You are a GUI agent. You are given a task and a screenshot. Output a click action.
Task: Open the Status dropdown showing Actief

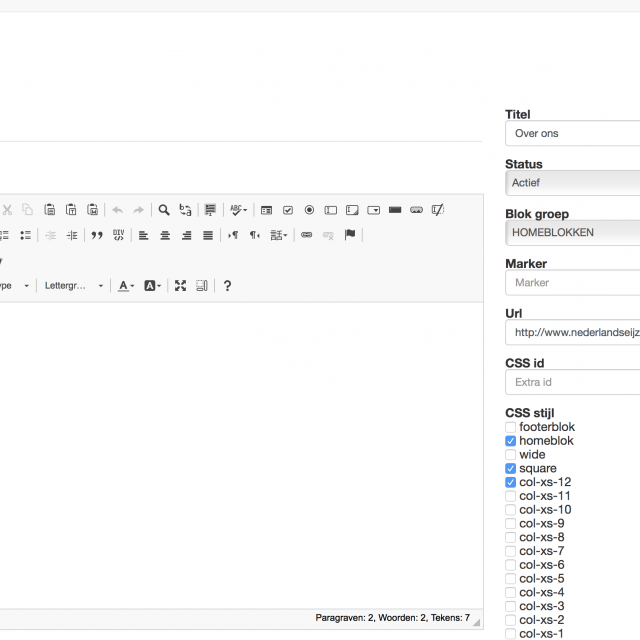pyautogui.click(x=573, y=183)
